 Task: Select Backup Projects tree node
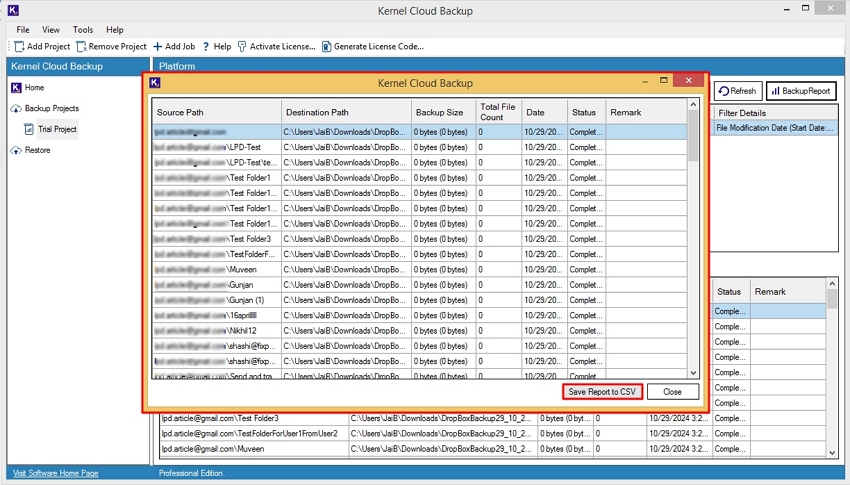coord(51,108)
